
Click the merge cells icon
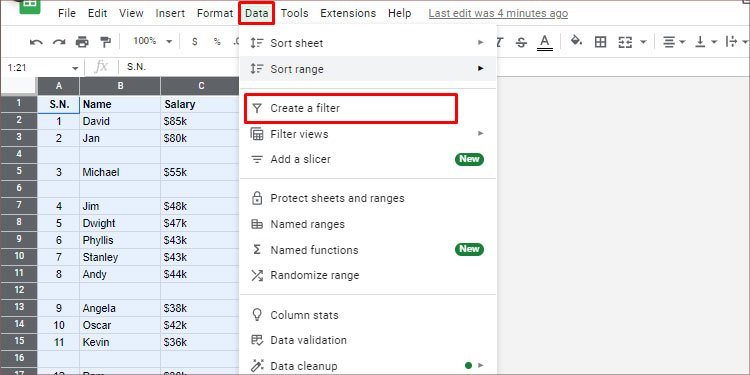pos(625,42)
